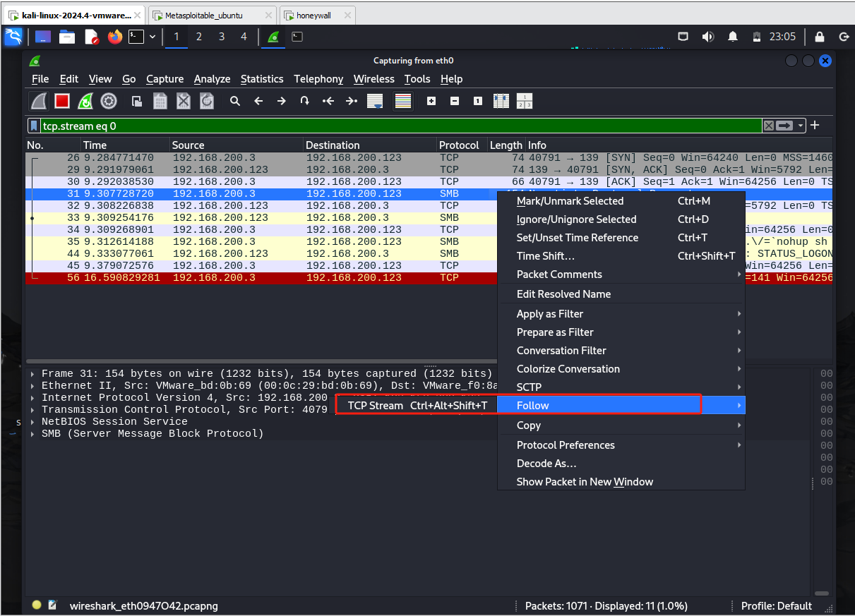Viewport: 855px width, 616px height.
Task: Sort by the Protocol column header
Action: [462, 145]
